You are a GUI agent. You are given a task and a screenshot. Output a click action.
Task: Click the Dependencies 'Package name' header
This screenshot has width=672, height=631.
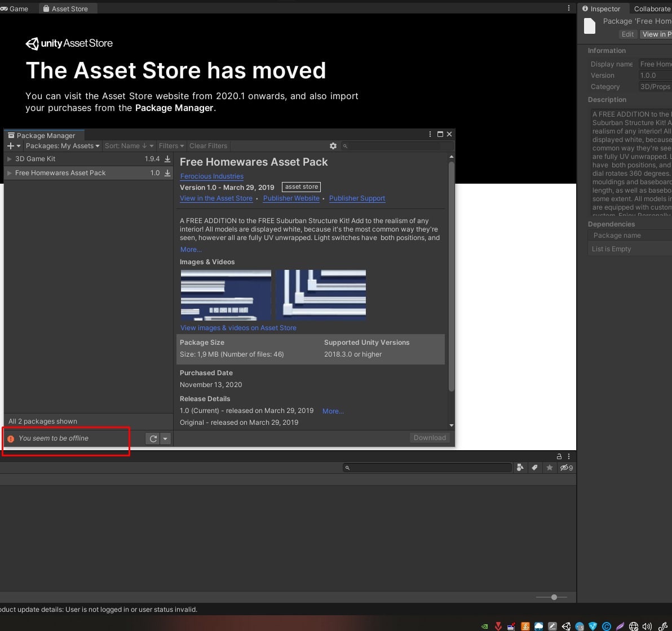pos(617,235)
